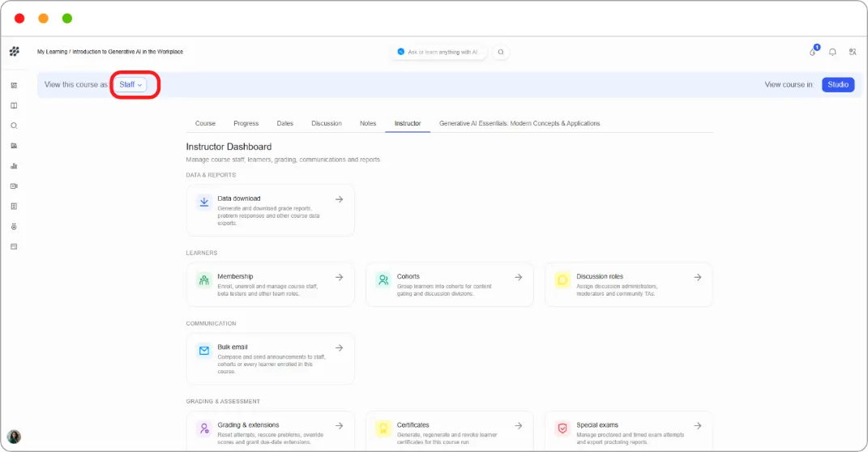The width and height of the screenshot is (868, 452).
Task: Click the arrow on the Membership card
Action: coord(340,277)
